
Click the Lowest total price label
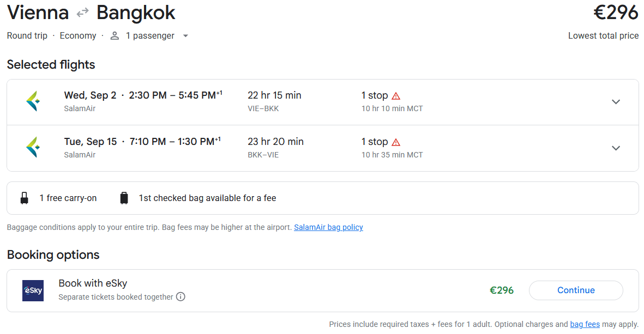click(x=603, y=36)
